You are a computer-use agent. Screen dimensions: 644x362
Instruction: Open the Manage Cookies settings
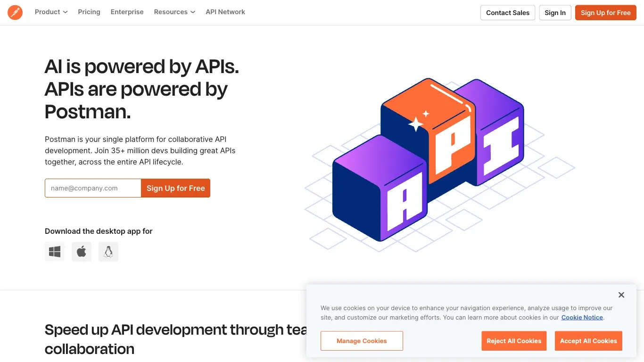click(x=362, y=341)
